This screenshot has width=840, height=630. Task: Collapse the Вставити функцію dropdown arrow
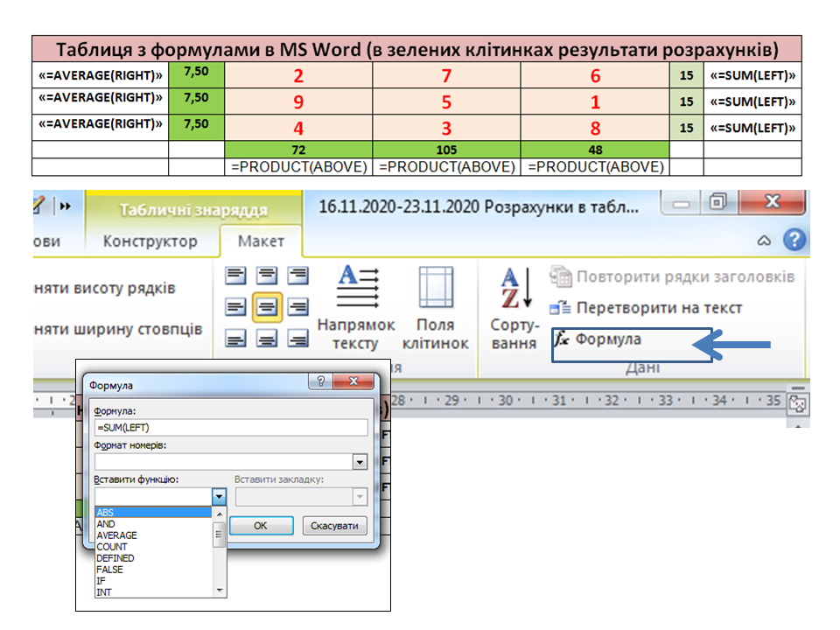click(x=219, y=497)
